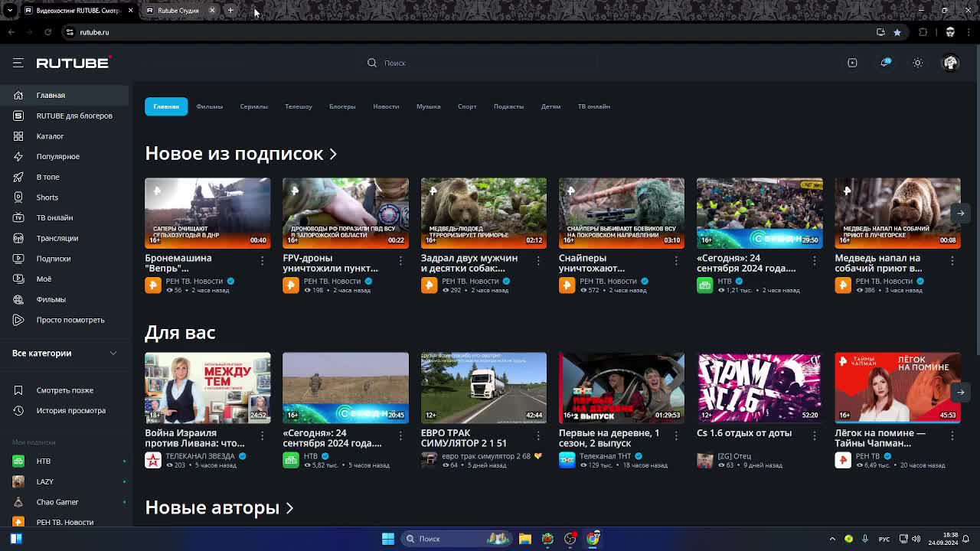Open Трансляции in sidebar
980x551 pixels.
point(64,238)
